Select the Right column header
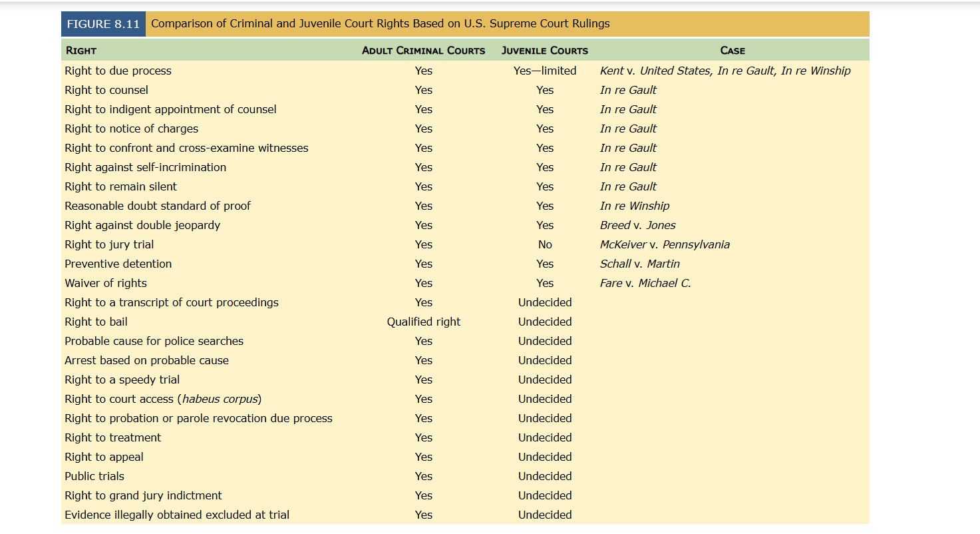The image size is (980, 534). (81, 51)
